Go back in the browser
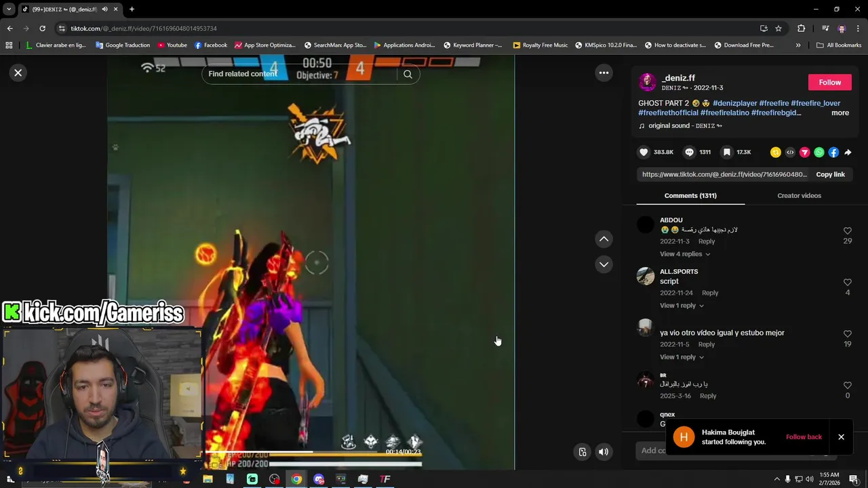Viewport: 868px width, 488px height. coord(9,28)
